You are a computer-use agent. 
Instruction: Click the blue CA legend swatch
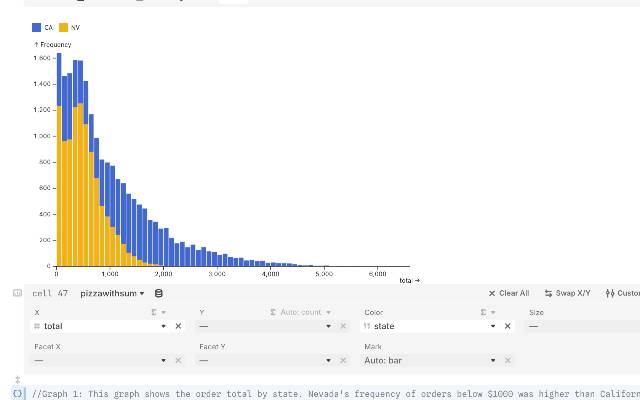[37, 27]
